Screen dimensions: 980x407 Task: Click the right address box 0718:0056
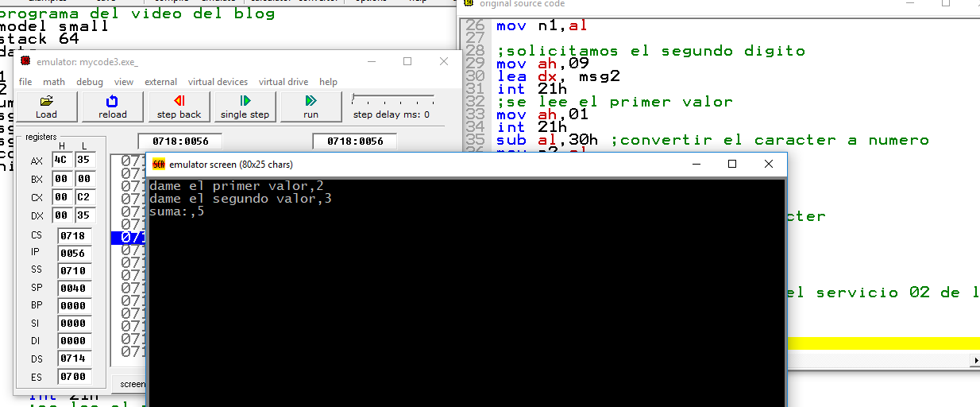[x=354, y=141]
